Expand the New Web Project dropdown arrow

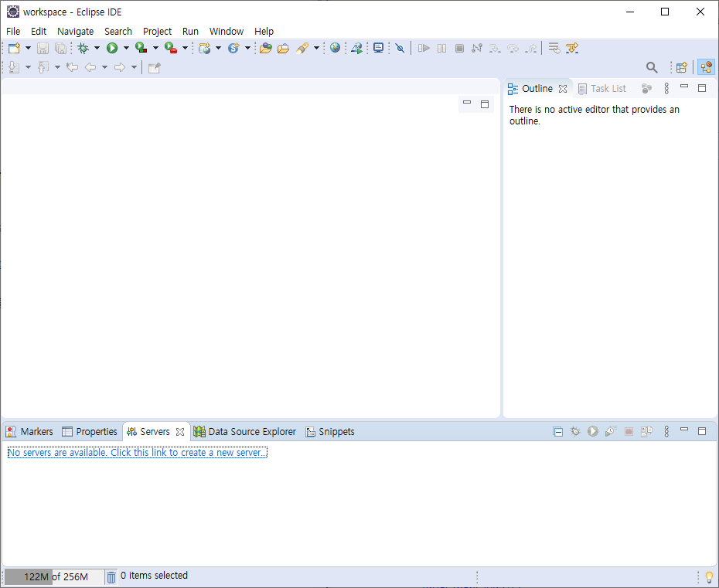(x=218, y=48)
